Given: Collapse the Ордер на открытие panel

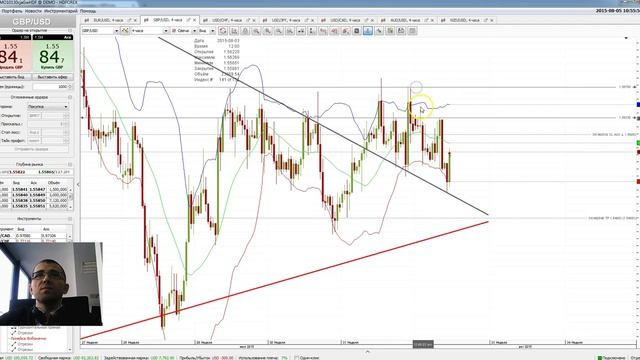Looking at the screenshot, I should [70, 31].
